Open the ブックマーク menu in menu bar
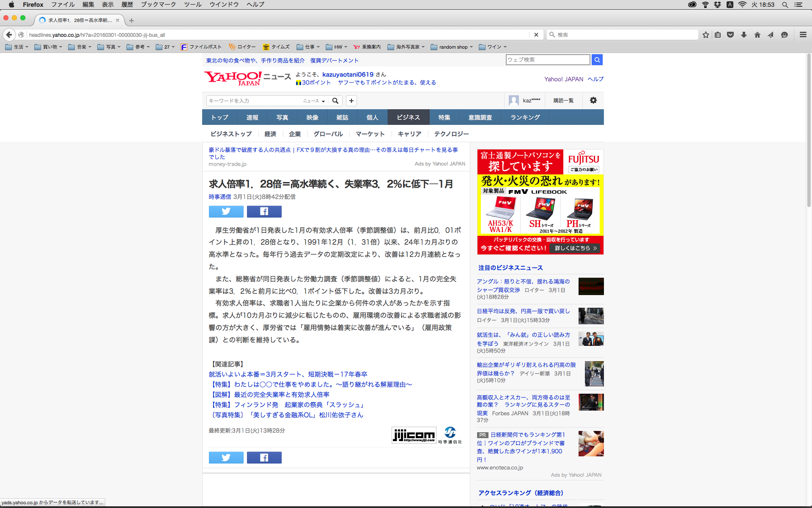 pyautogui.click(x=158, y=5)
